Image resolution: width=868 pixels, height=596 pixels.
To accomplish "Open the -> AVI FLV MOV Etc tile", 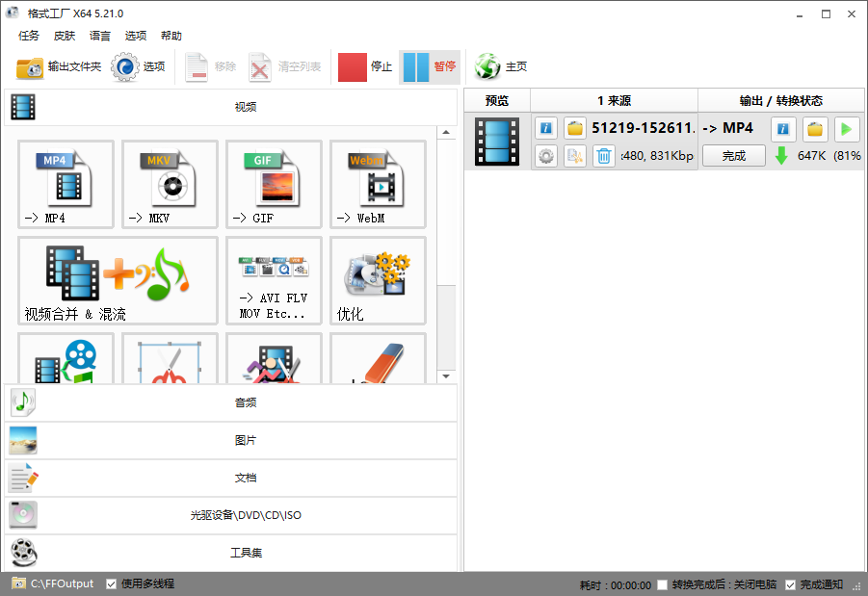I will click(x=274, y=280).
